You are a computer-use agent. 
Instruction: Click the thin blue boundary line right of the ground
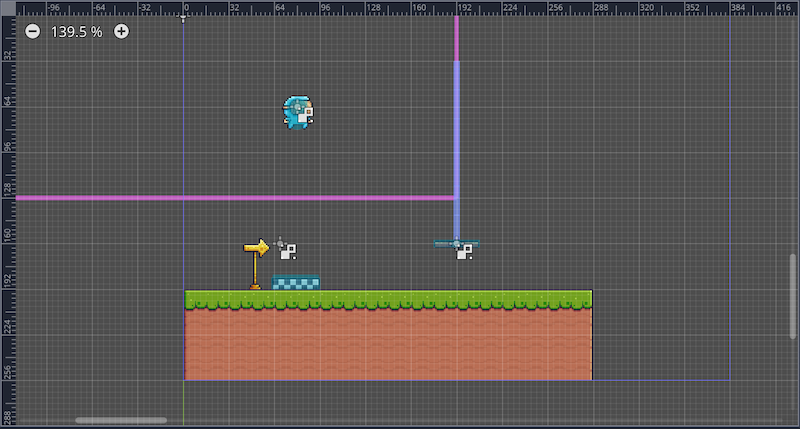660,380
